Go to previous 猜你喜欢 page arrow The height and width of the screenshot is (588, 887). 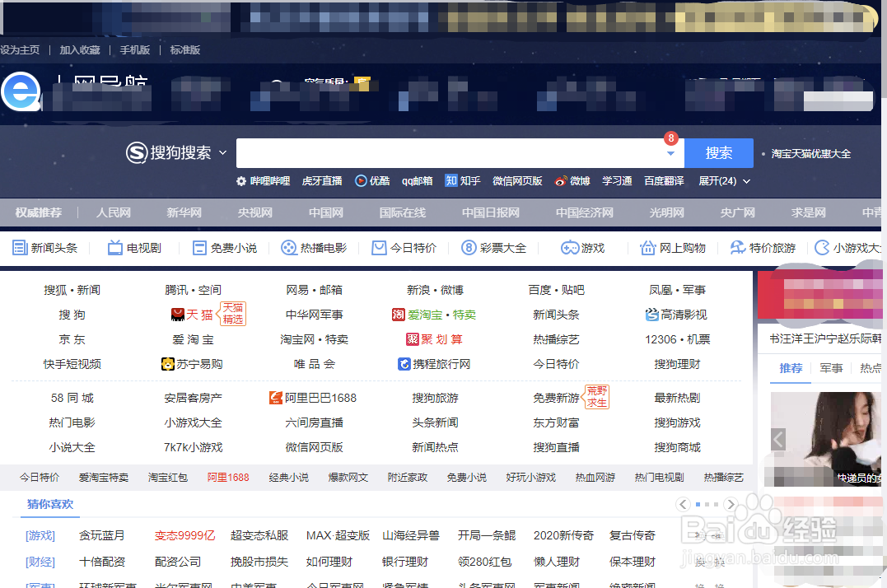pos(683,504)
